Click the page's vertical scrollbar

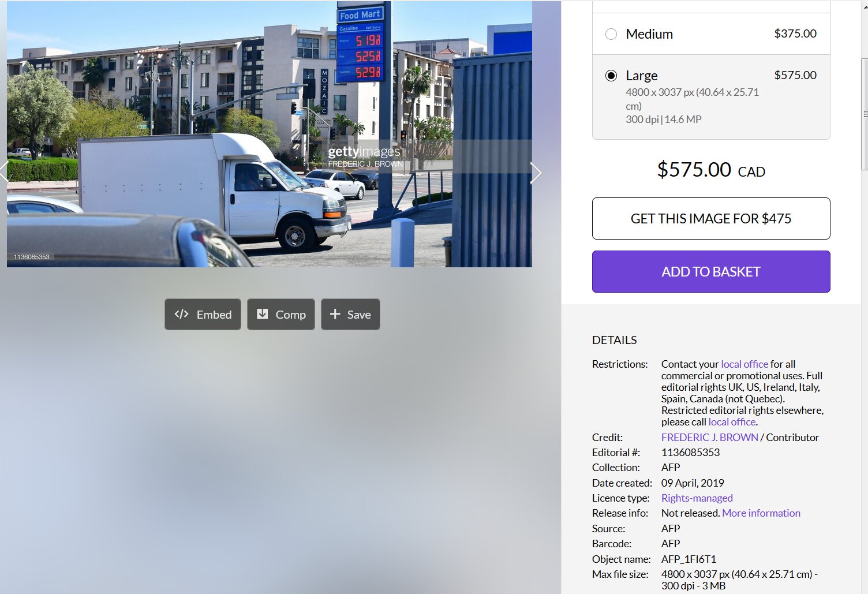tap(864, 115)
